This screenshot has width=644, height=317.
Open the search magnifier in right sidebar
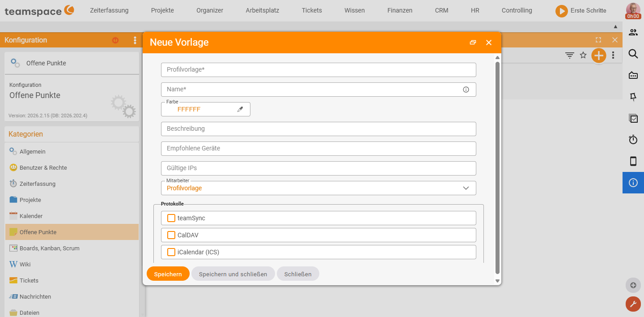coord(633,54)
